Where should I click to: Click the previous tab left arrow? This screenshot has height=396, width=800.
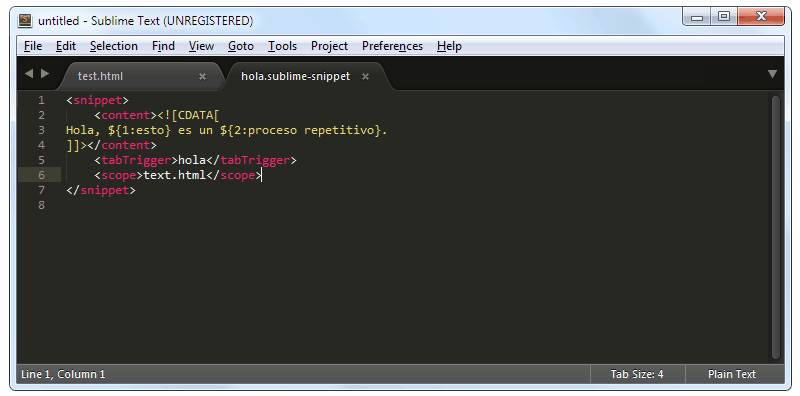coord(29,74)
